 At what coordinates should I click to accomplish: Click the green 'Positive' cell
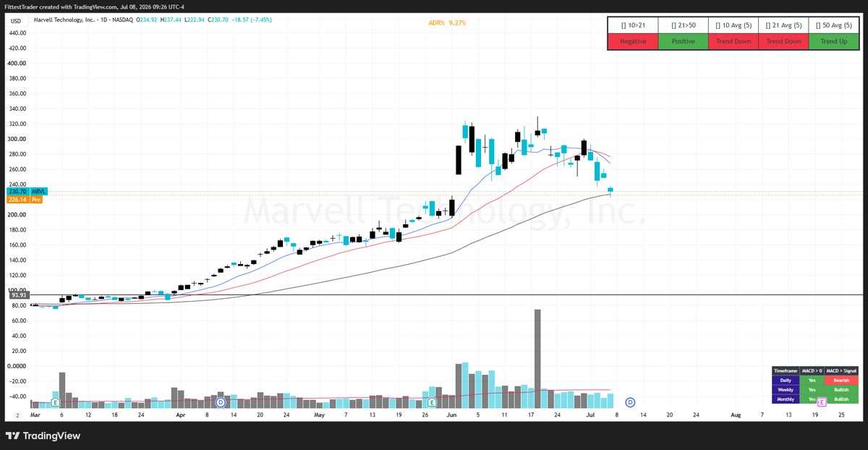coord(683,41)
